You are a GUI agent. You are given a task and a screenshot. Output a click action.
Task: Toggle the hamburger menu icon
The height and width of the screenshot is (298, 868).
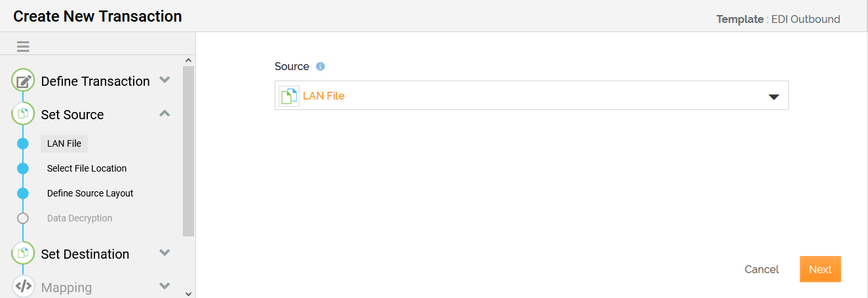coord(23,47)
